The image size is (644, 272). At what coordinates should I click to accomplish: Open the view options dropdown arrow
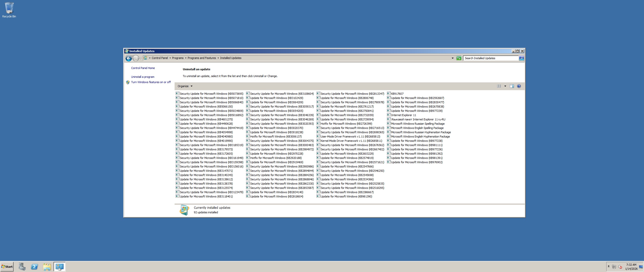pos(505,86)
